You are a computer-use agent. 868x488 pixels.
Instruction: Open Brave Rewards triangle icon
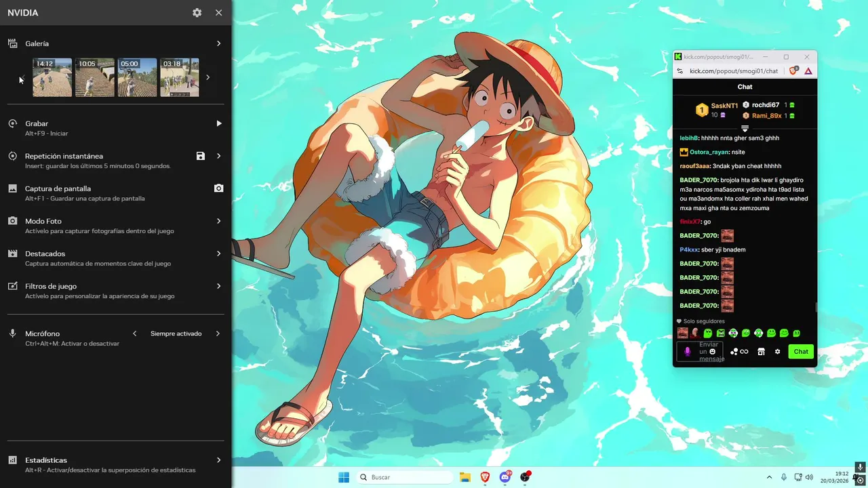pyautogui.click(x=808, y=71)
